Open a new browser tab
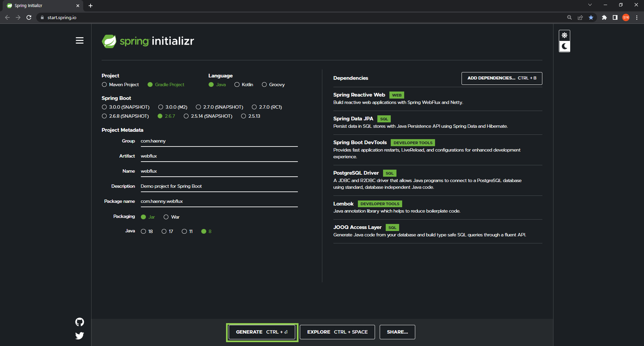This screenshot has height=346, width=644. click(x=90, y=5)
